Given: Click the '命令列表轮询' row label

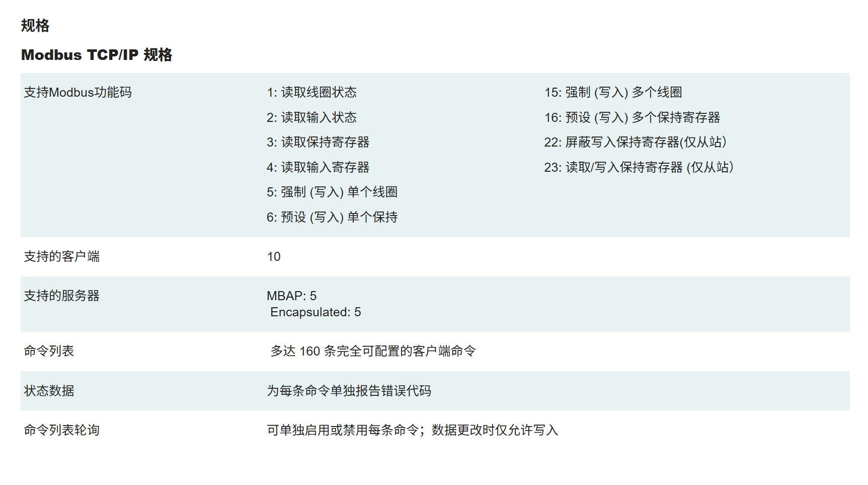Looking at the screenshot, I should (x=62, y=431).
